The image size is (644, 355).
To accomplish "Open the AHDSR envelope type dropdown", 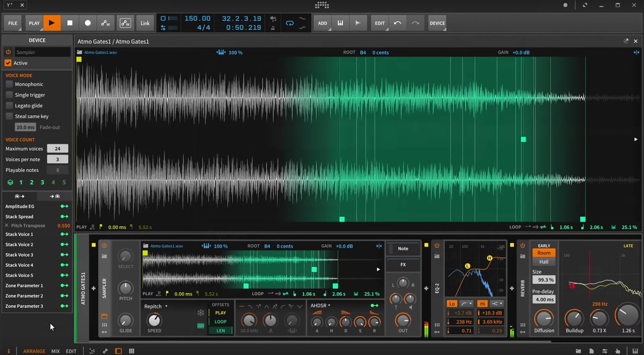I will point(320,305).
